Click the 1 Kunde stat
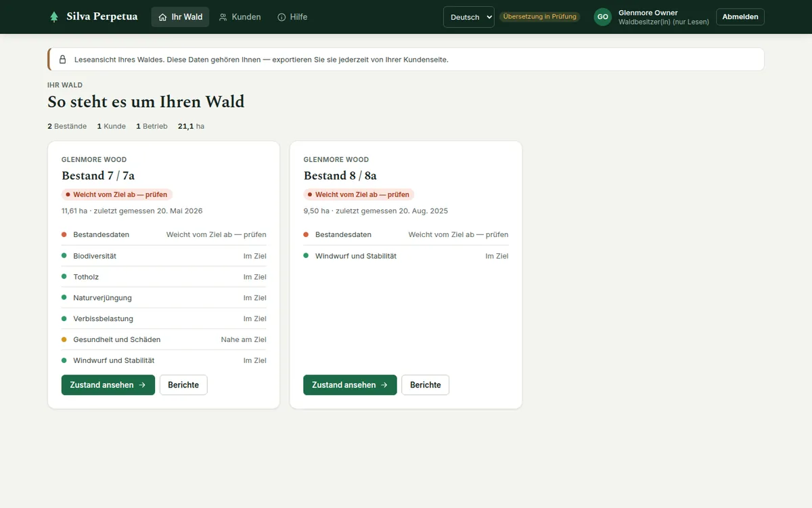The width and height of the screenshot is (812, 508). 112,126
